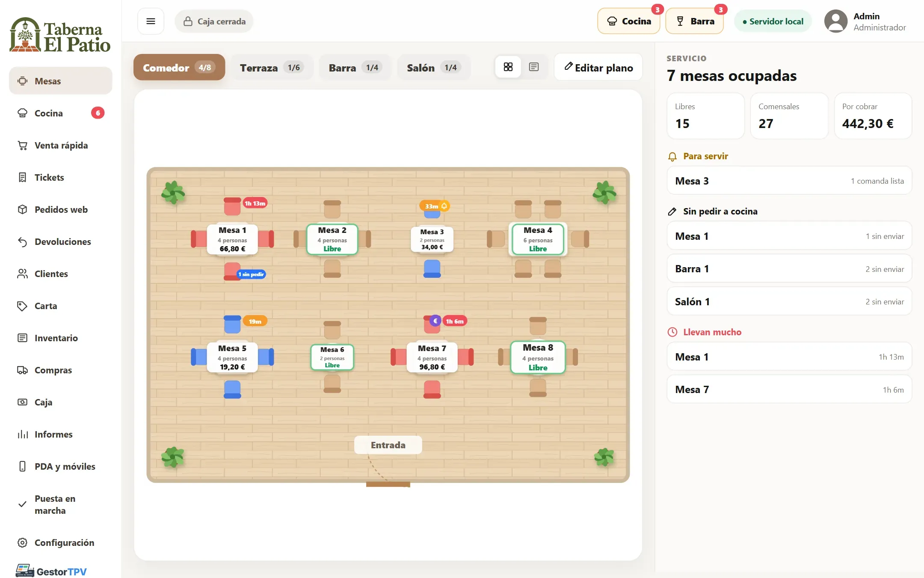Switch to list view of tables
The height and width of the screenshot is (578, 924).
[x=533, y=67]
